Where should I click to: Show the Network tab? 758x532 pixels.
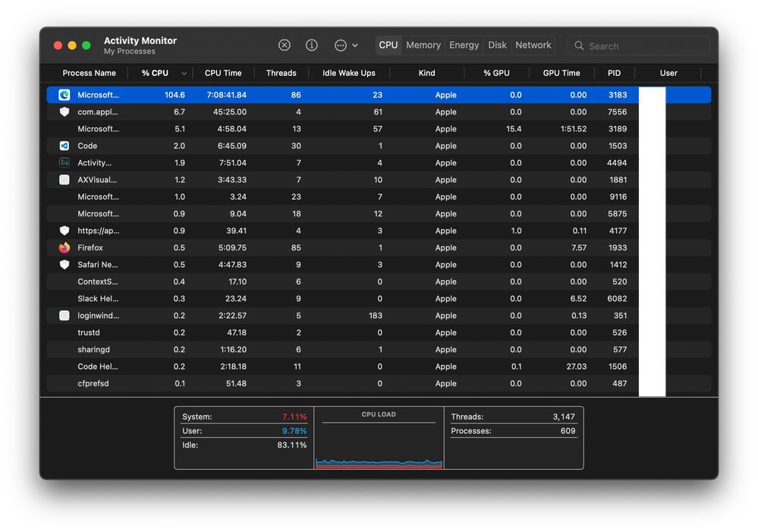pyautogui.click(x=533, y=45)
